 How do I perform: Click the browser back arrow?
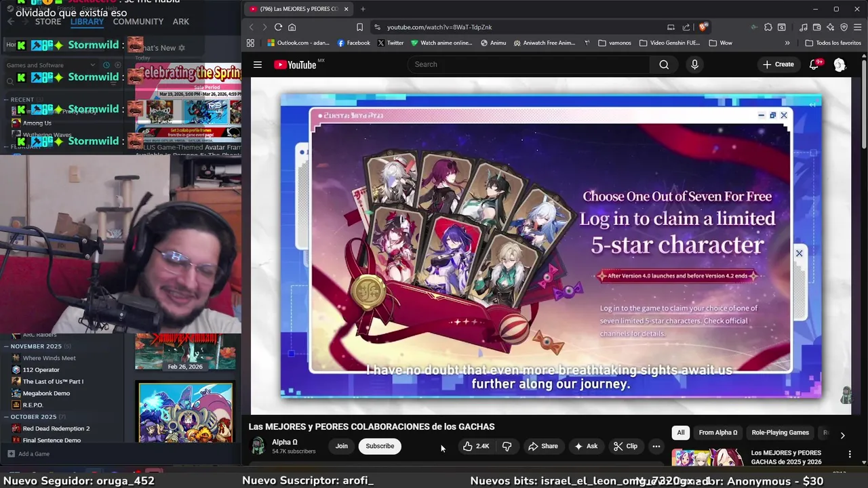(251, 27)
